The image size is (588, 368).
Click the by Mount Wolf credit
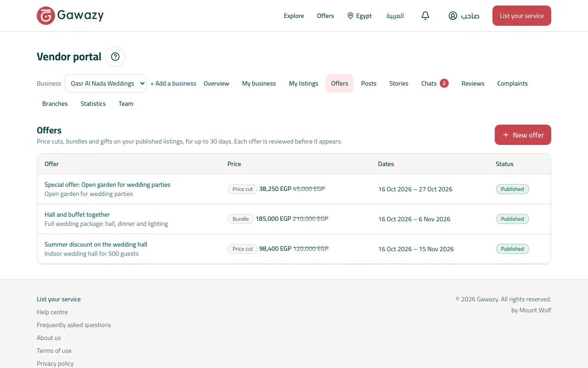click(x=531, y=310)
